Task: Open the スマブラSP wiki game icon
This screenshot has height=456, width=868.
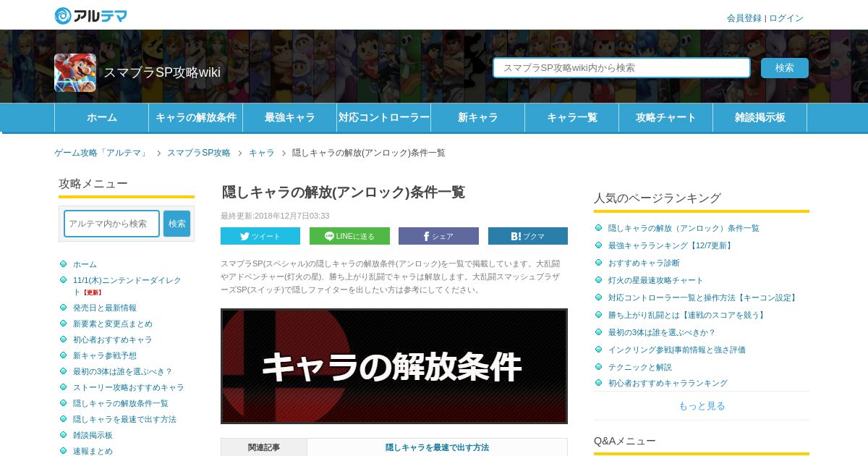Action: coord(75,72)
